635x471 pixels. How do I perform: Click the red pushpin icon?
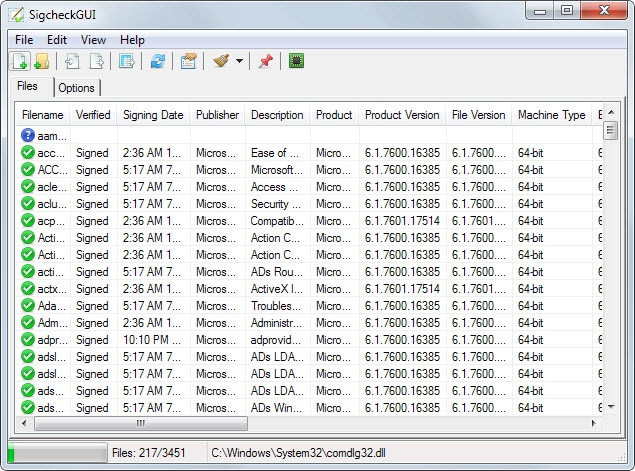266,62
